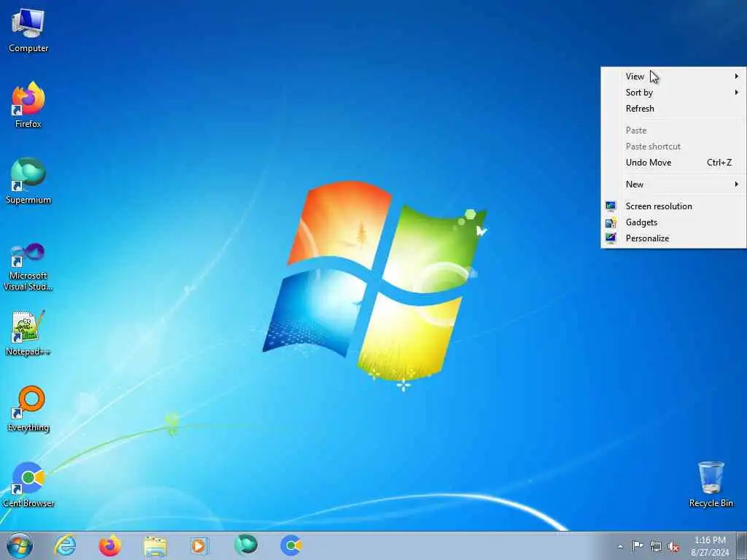Viewport: 747px width, 560px height.
Task: Click the Personalize menu icon
Action: click(x=611, y=238)
